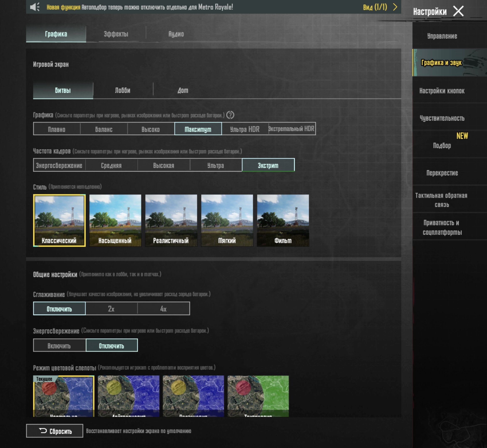Set graphics quality to Максимум
Viewport: 487px width, 448px height.
(x=198, y=129)
